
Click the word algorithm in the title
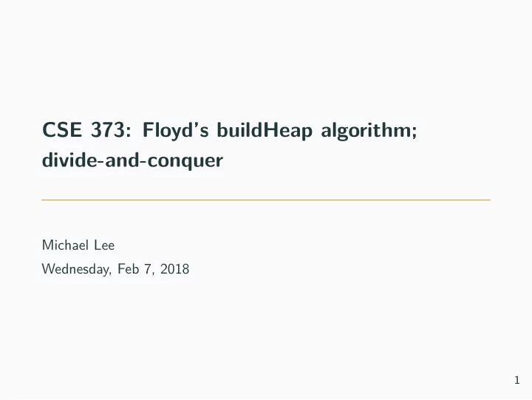[366, 130]
